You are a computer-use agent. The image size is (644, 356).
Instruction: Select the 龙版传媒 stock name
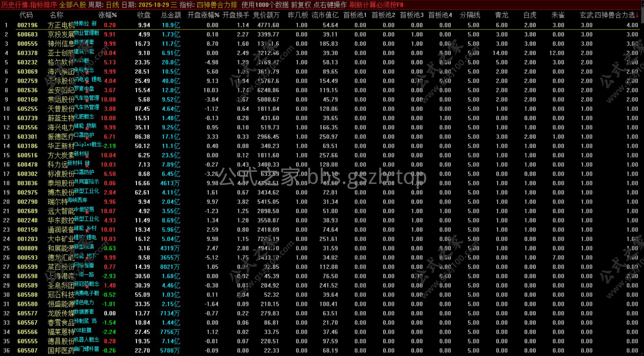pos(61,313)
